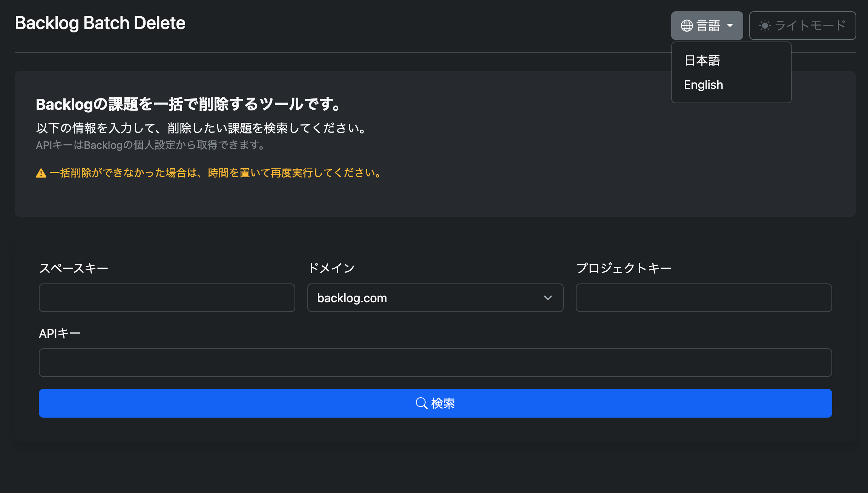Viewport: 868px width, 493px height.
Task: Open the ドメイン backlog.com dropdown
Action: [x=436, y=298]
